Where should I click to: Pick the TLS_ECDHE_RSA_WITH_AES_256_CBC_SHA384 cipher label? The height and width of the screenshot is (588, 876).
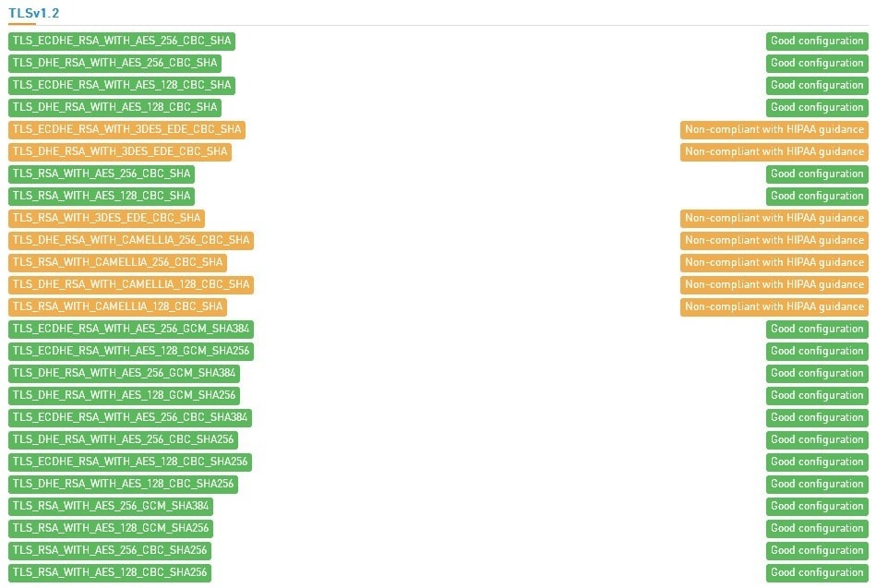[130, 417]
